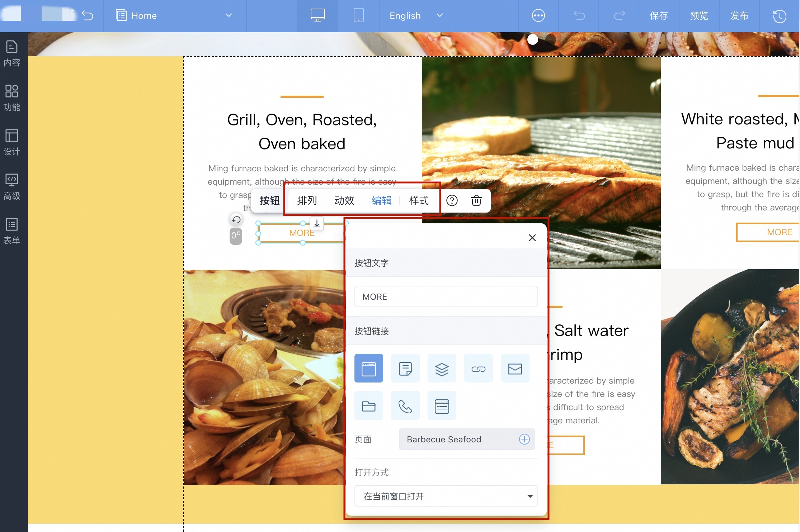Click the rotation handle above 0° badge

236,219
